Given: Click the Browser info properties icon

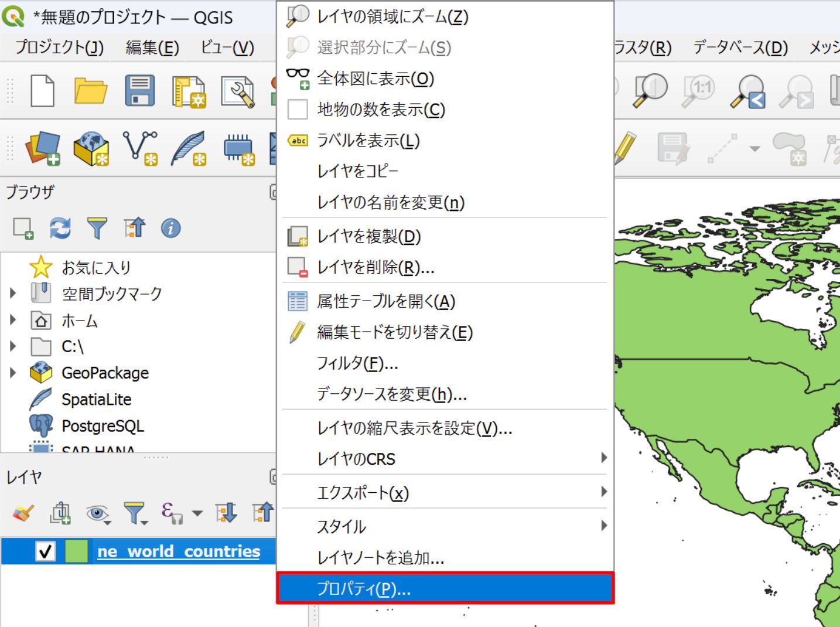Looking at the screenshot, I should coord(170,228).
